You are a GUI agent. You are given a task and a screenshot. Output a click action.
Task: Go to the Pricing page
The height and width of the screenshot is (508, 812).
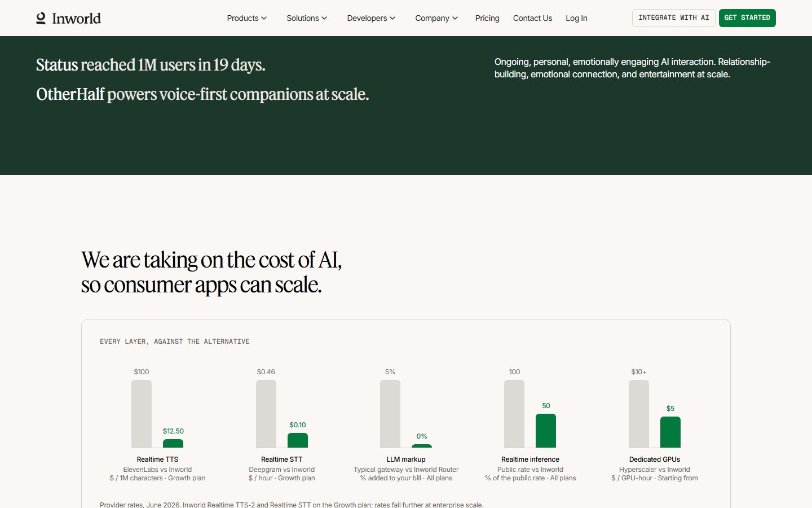pyautogui.click(x=487, y=18)
